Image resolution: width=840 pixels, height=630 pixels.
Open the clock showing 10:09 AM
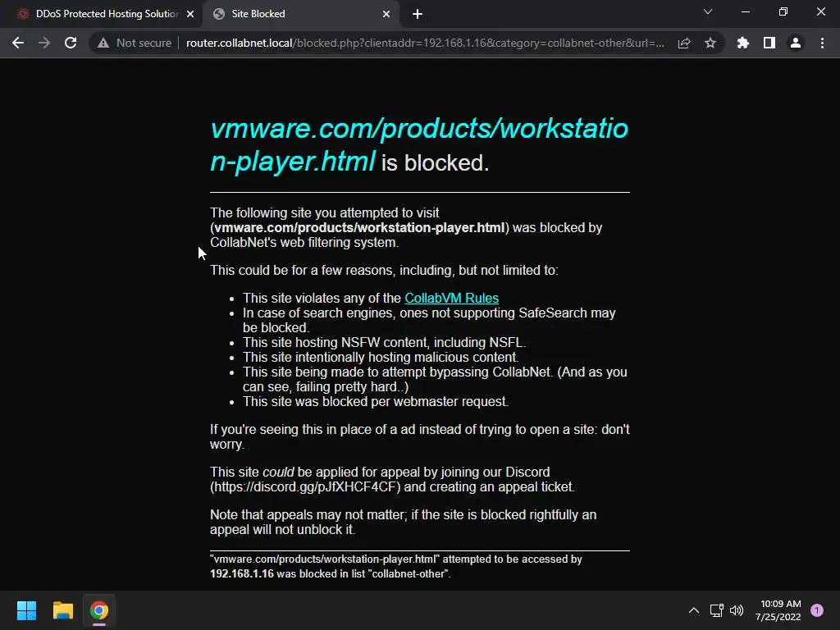(778, 610)
